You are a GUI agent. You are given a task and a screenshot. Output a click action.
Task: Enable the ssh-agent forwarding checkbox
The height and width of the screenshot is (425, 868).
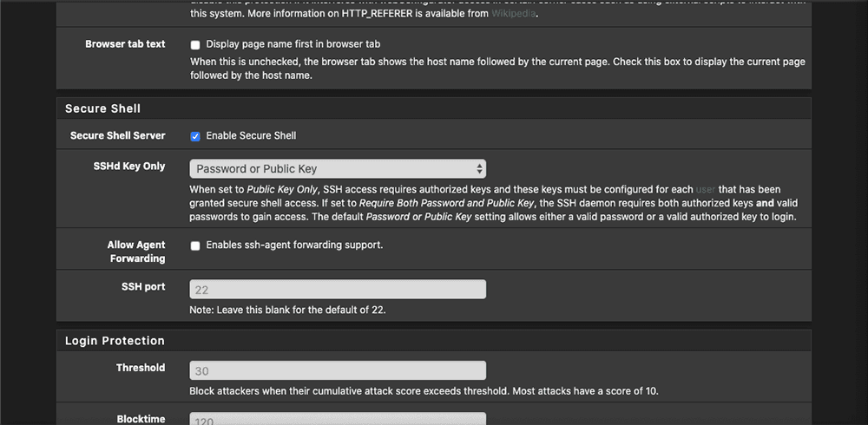[194, 245]
